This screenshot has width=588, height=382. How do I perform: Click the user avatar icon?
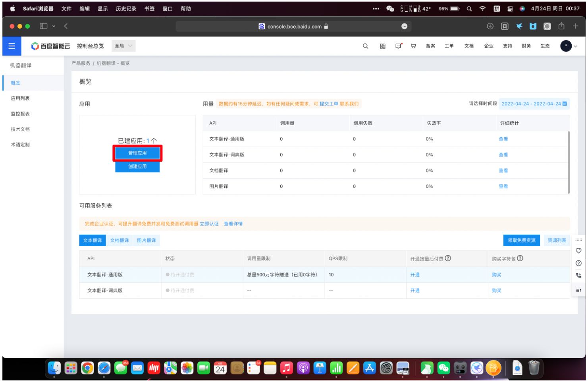click(x=566, y=46)
